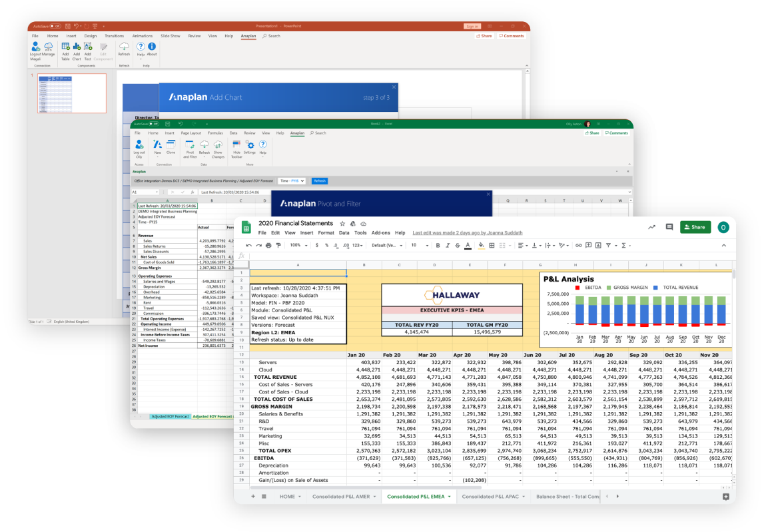Star the 2020 Financial Statements document
Image resolution: width=764 pixels, height=532 pixels.
[342, 224]
